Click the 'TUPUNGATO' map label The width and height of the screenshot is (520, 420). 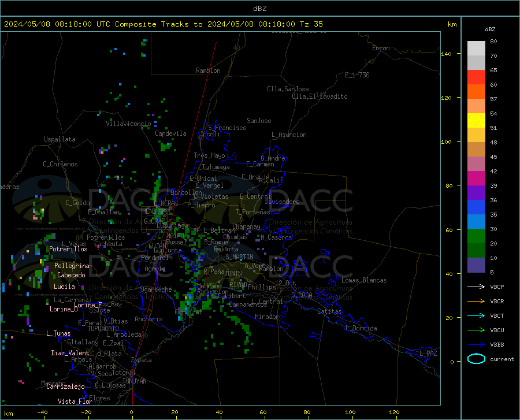point(103,329)
